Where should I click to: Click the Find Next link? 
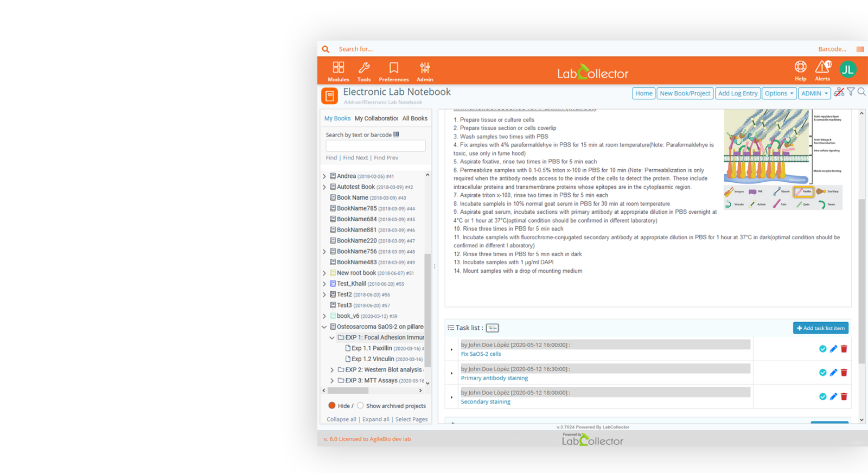355,158
